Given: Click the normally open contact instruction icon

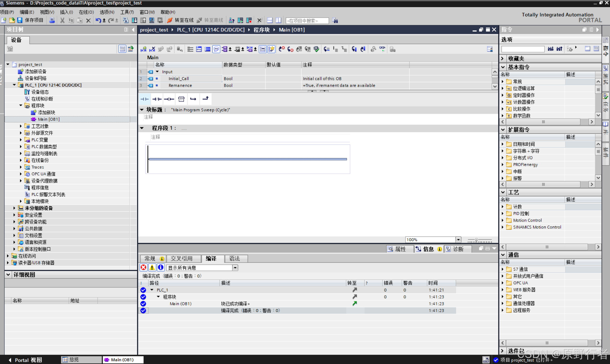Looking at the screenshot, I should 145,99.
